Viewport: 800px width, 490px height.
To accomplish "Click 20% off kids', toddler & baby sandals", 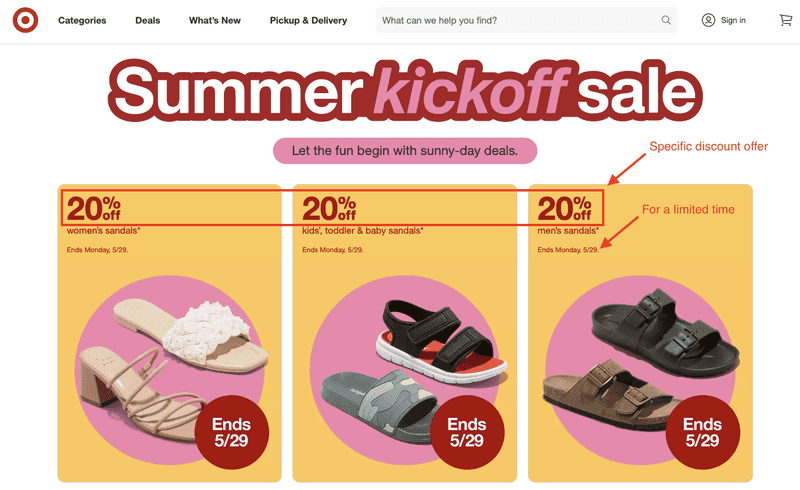I will click(x=363, y=215).
